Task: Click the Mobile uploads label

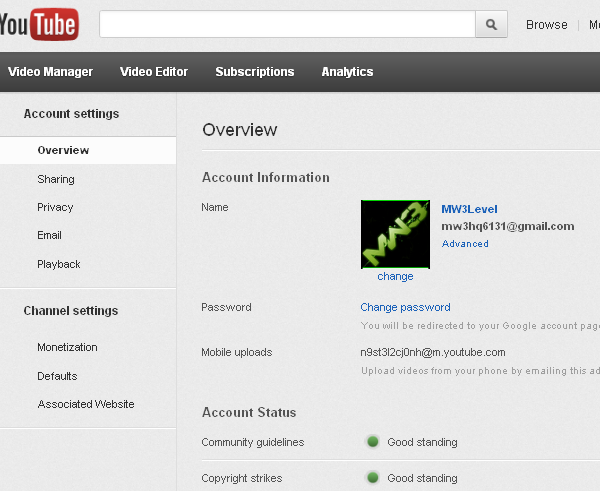Action: 237,352
